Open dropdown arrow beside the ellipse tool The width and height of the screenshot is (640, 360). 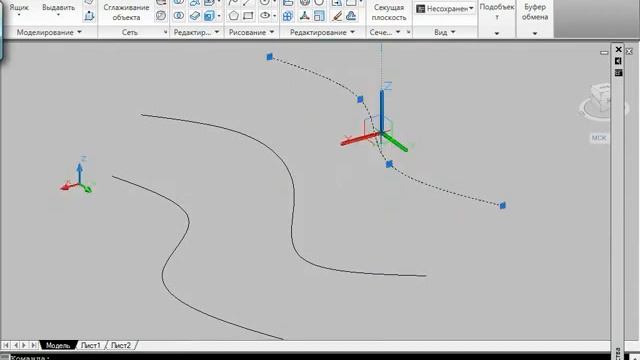274,16
